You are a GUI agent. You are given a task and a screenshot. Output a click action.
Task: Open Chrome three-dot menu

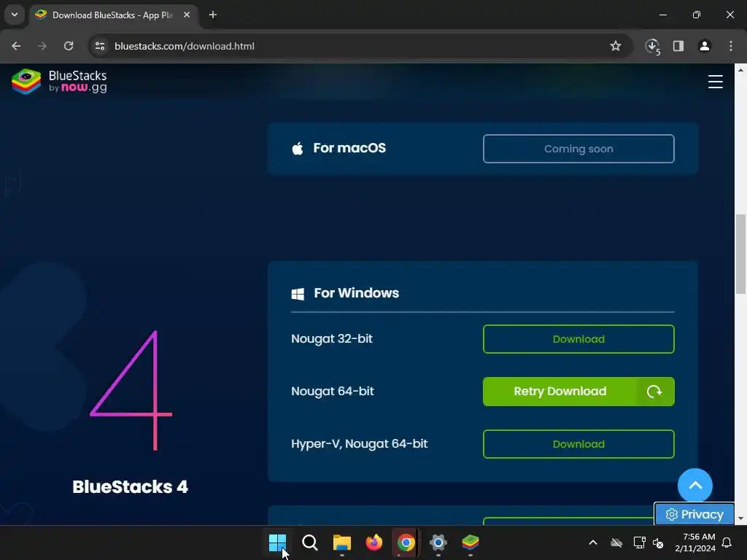pos(731,46)
